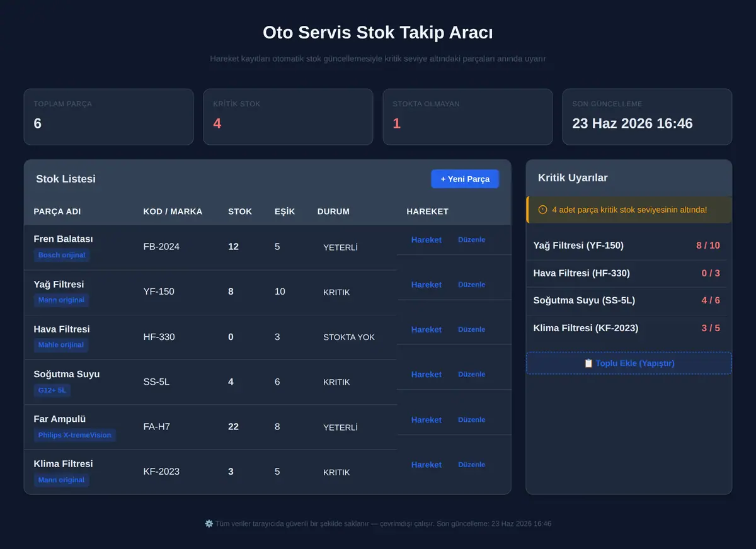Open Hareket for Far Ampulü row

(x=427, y=420)
